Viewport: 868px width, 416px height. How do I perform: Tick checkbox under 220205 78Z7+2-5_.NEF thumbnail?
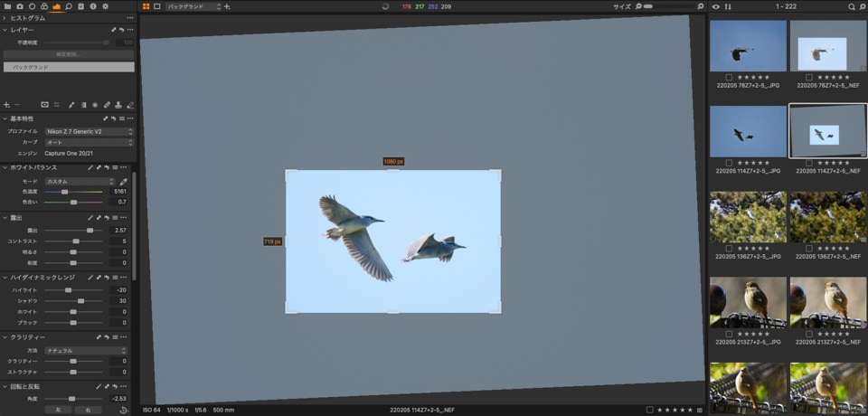point(809,77)
